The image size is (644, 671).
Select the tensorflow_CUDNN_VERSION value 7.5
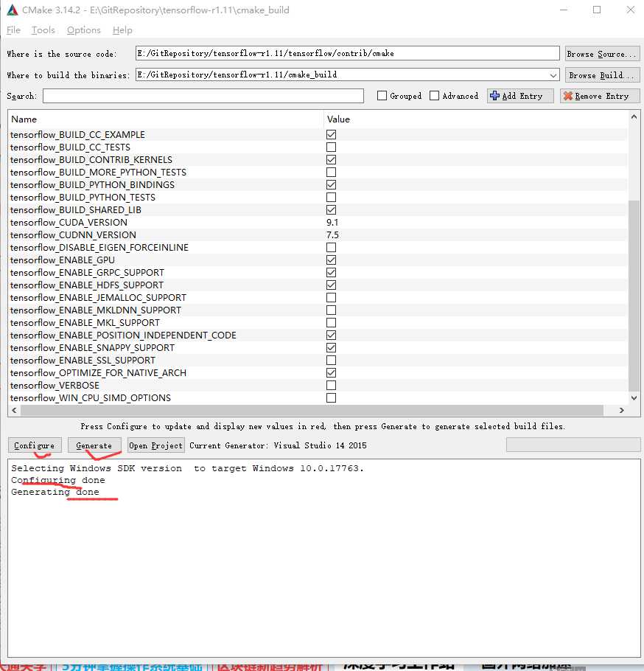pyautogui.click(x=333, y=235)
